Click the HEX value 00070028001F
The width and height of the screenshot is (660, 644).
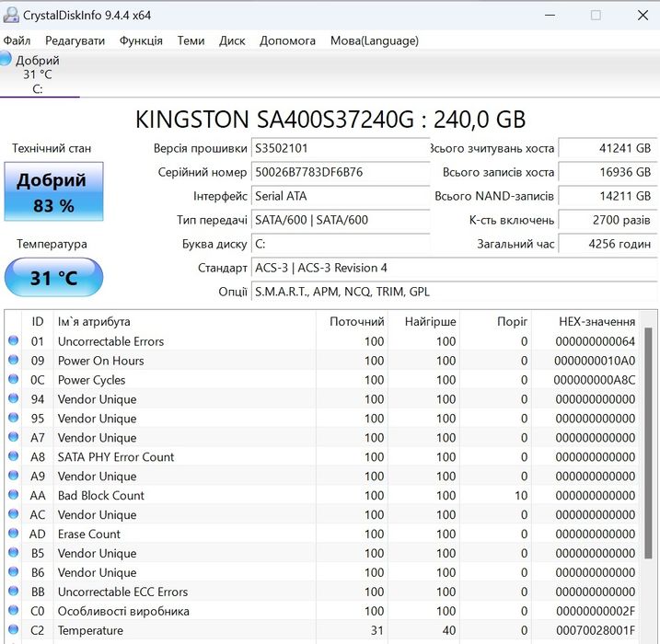click(x=596, y=630)
